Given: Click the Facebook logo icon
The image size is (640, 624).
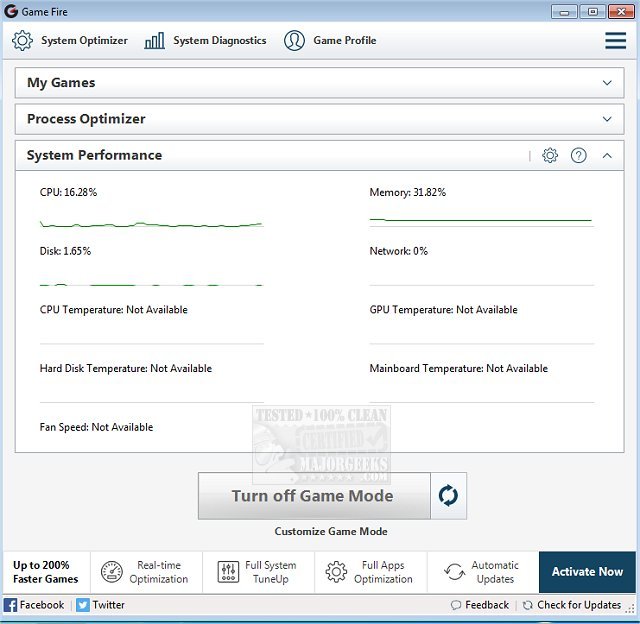Looking at the screenshot, I should 10,605.
